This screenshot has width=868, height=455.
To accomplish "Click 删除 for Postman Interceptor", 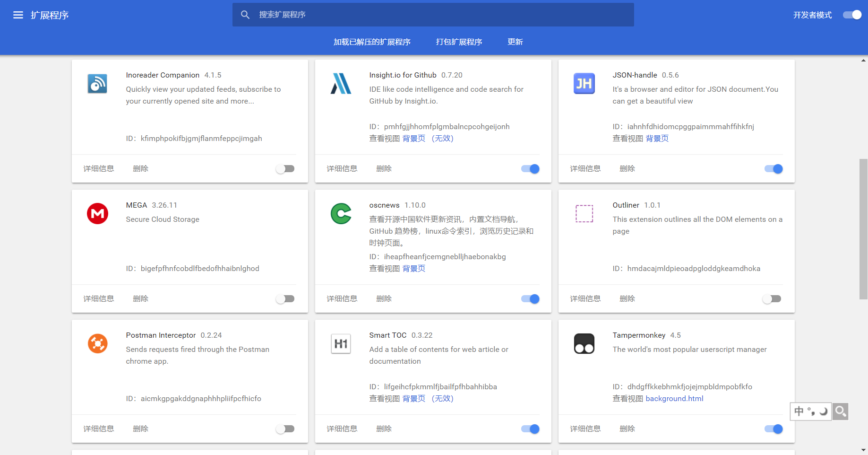I will 141,429.
